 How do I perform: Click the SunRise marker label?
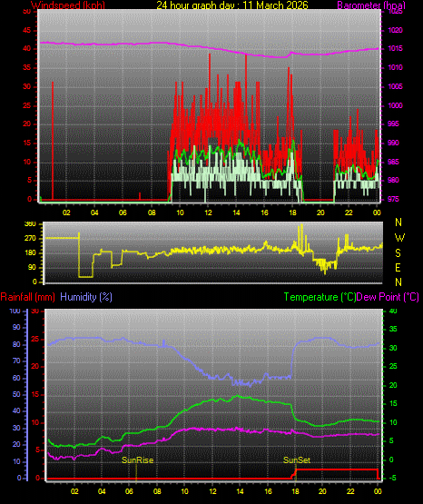point(137,460)
